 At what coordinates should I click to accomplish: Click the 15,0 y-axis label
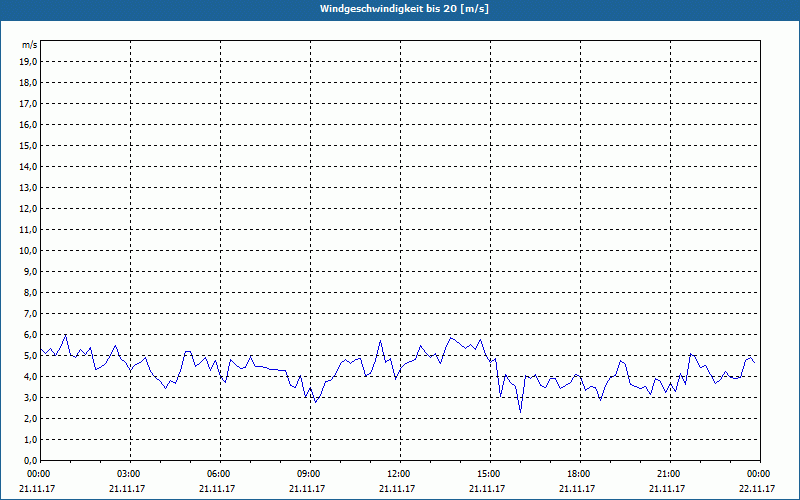[x=28, y=145]
